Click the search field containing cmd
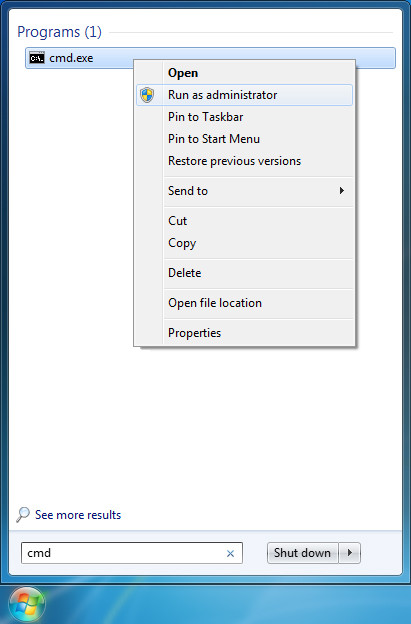This screenshot has height=624, width=411. [x=132, y=553]
